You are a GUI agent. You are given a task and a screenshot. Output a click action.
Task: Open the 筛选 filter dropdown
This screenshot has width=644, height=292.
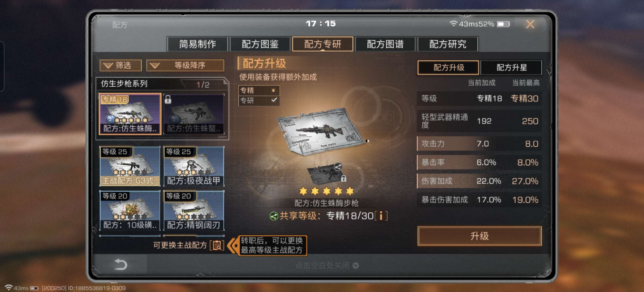[120, 65]
